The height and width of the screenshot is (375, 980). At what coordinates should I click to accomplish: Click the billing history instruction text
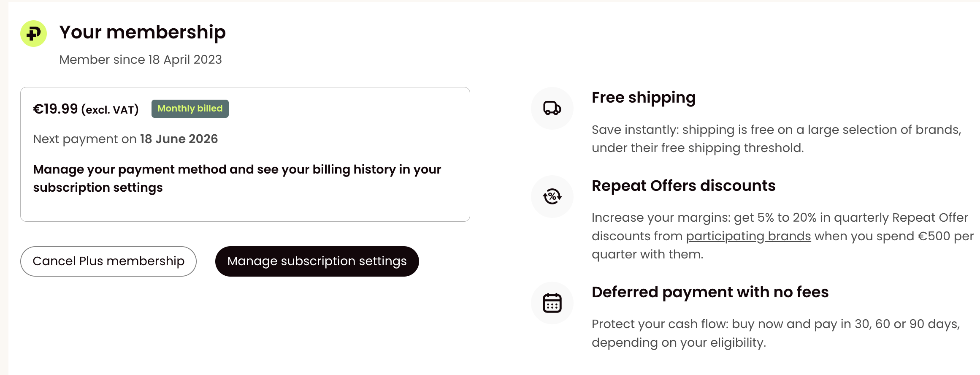pyautogui.click(x=237, y=178)
